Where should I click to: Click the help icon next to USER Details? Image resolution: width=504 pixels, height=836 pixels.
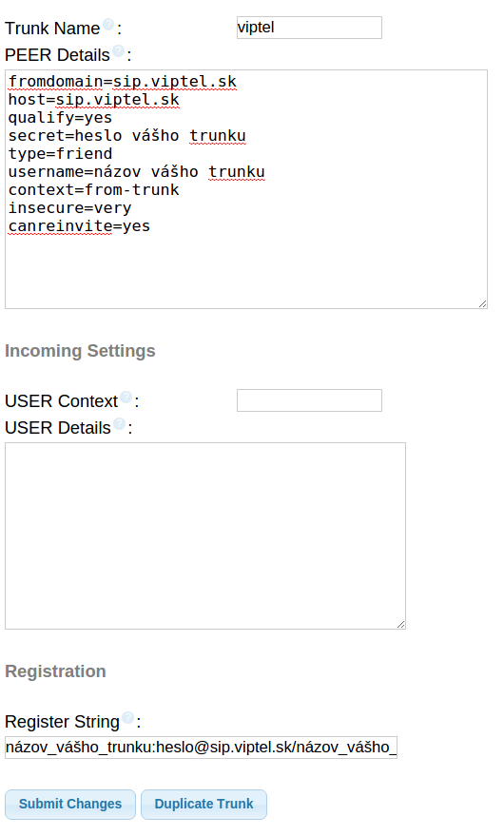pyautogui.click(x=120, y=423)
